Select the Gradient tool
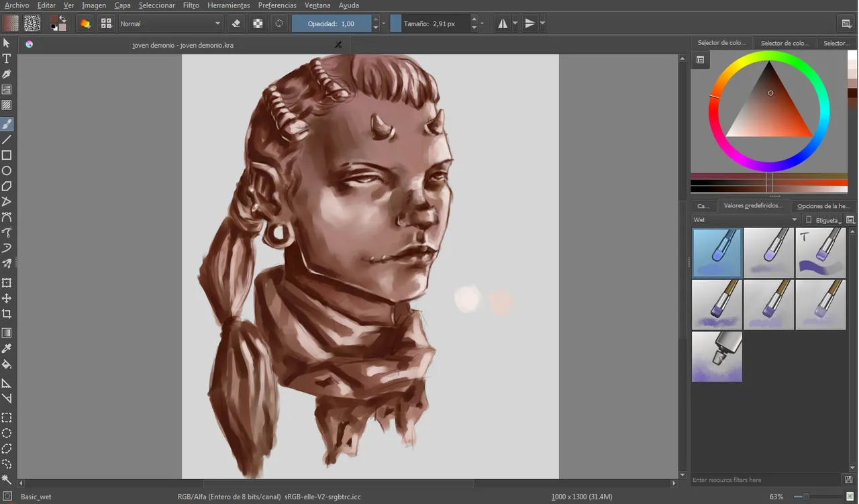Viewport: 859px width, 504px height. pos(7,333)
